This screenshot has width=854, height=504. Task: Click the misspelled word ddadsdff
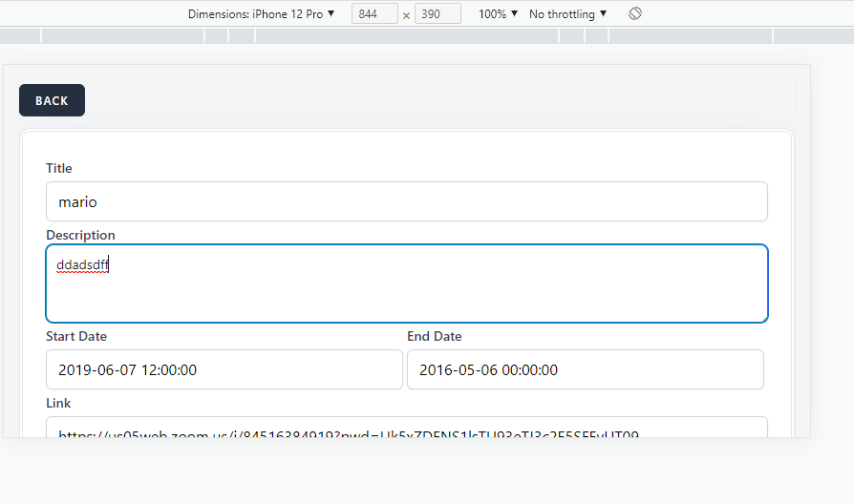click(x=82, y=265)
